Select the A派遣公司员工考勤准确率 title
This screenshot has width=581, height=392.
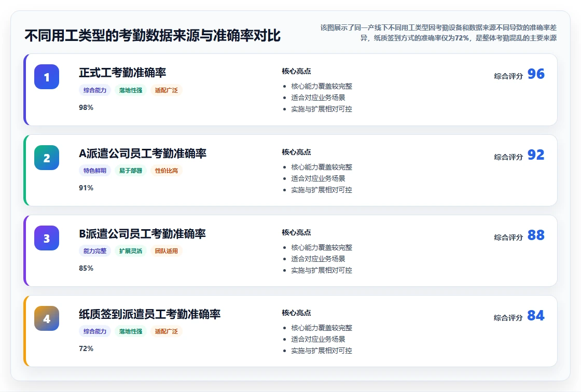point(143,153)
